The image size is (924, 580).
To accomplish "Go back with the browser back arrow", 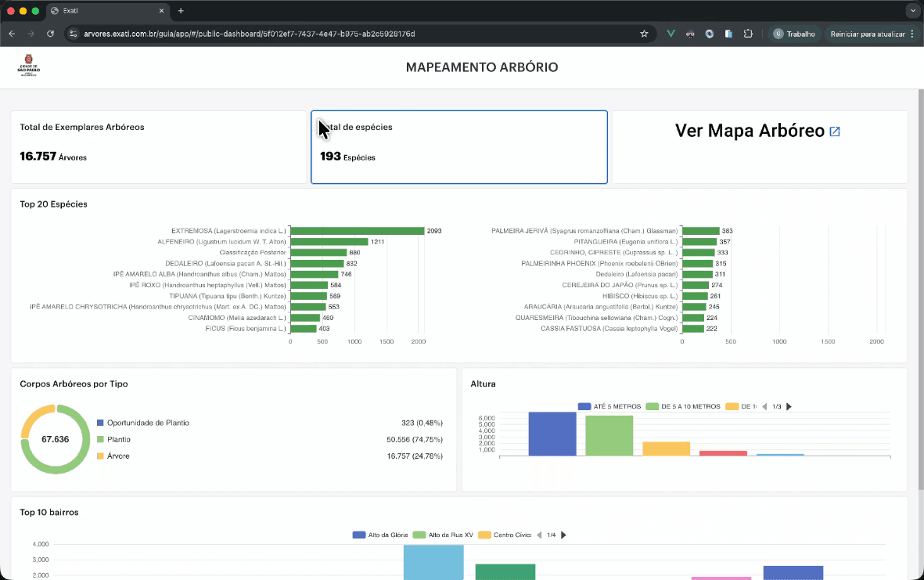I will [12, 34].
